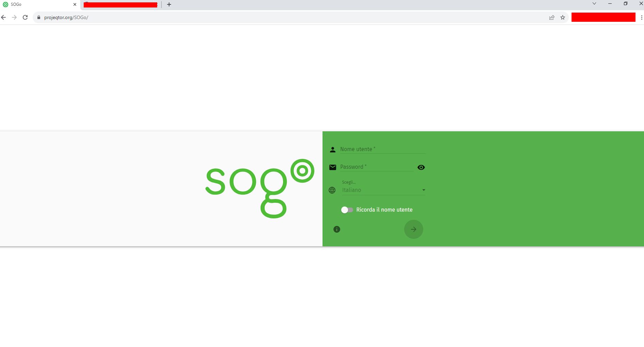644x347 pixels.
Task: Submit login with the arrow button
Action: [414, 229]
